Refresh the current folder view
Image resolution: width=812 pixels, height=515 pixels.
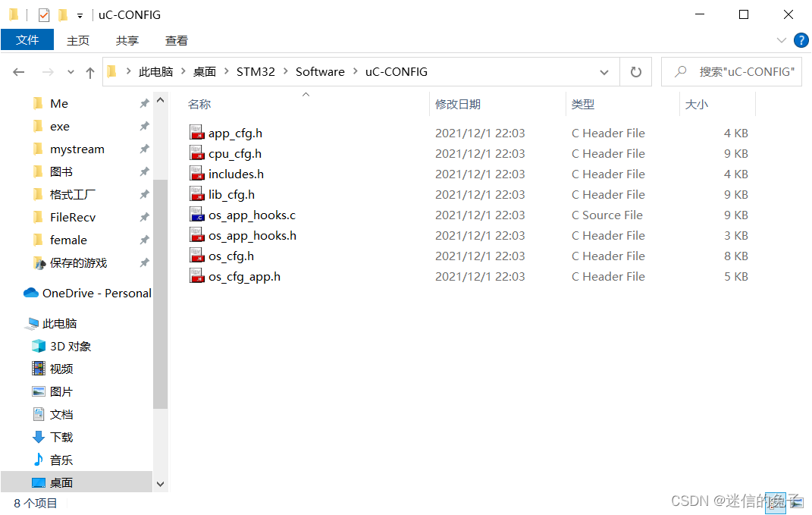(x=636, y=72)
